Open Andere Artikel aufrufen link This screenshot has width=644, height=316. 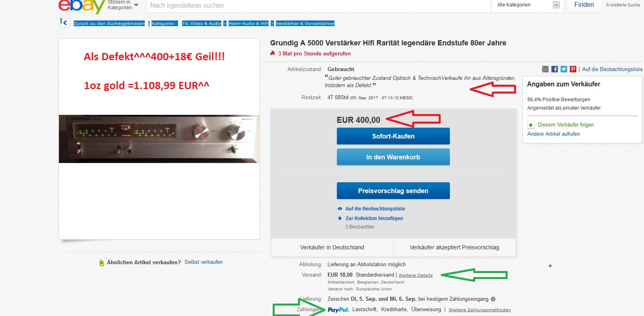pos(553,134)
